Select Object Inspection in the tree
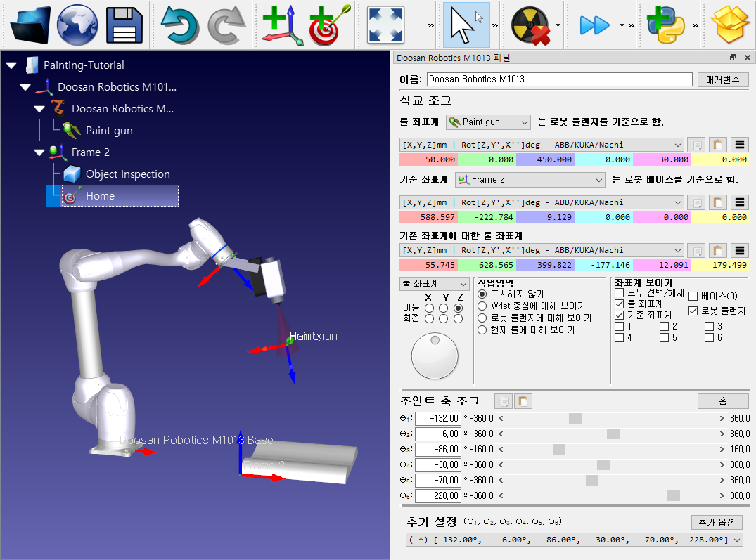This screenshot has height=560, width=756. tap(127, 174)
